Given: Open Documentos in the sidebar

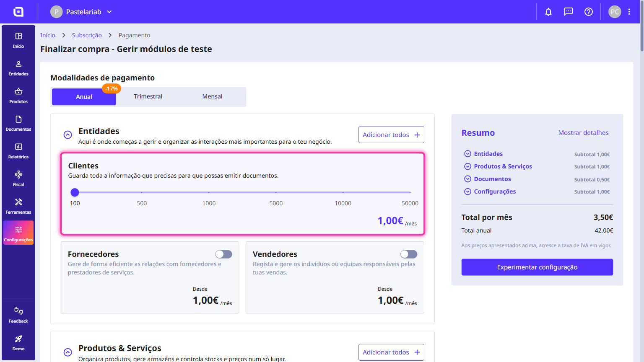Looking at the screenshot, I should click(18, 123).
